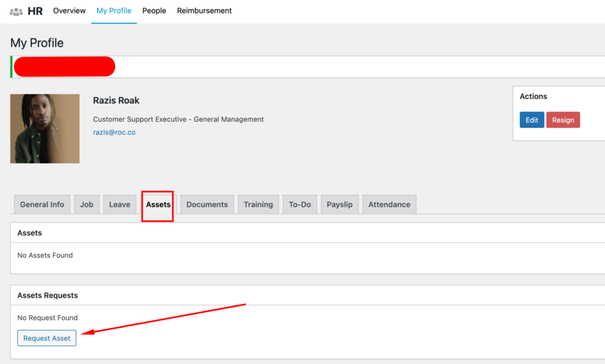Select the Assets tab
Screen dimensions: 605x364
point(158,204)
